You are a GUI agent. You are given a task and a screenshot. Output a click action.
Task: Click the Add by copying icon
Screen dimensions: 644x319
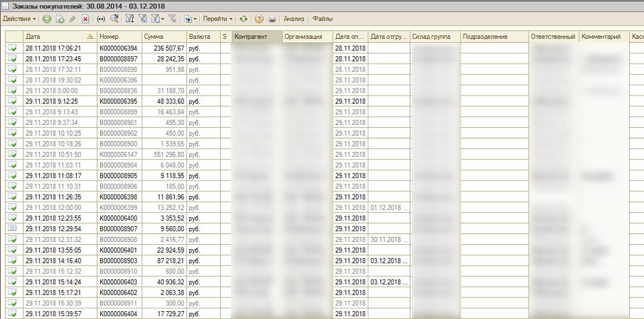point(60,19)
